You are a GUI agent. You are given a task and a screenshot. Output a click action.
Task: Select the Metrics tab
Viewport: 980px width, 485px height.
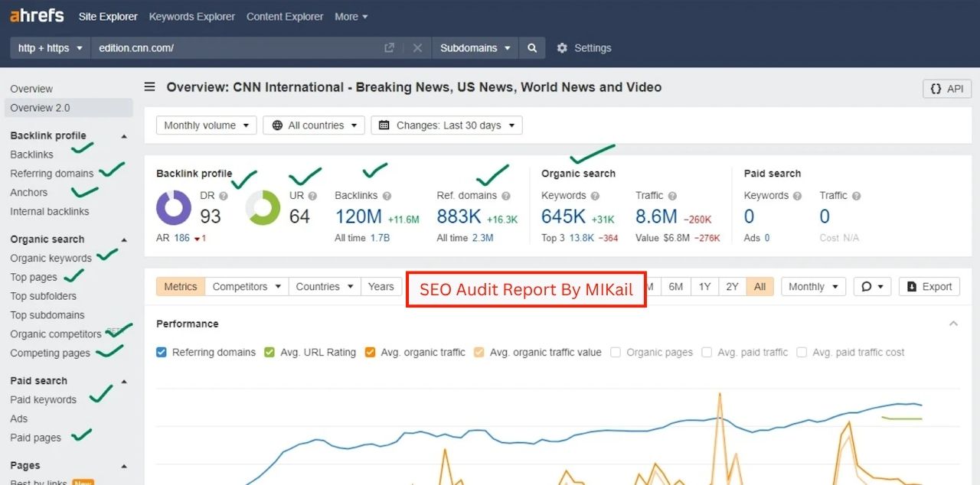tap(181, 287)
